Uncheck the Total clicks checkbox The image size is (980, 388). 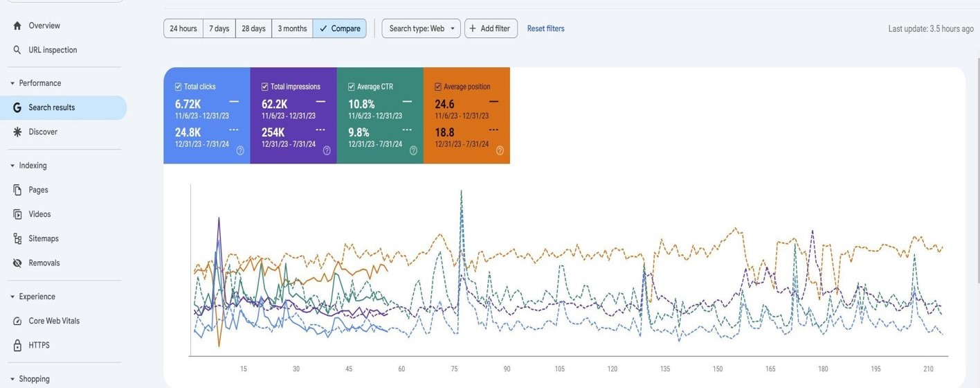click(x=178, y=87)
